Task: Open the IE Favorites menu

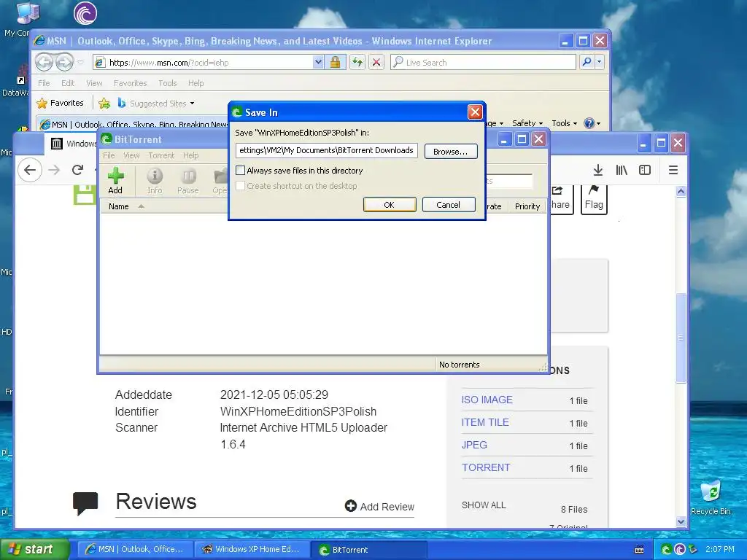Action: click(x=130, y=83)
